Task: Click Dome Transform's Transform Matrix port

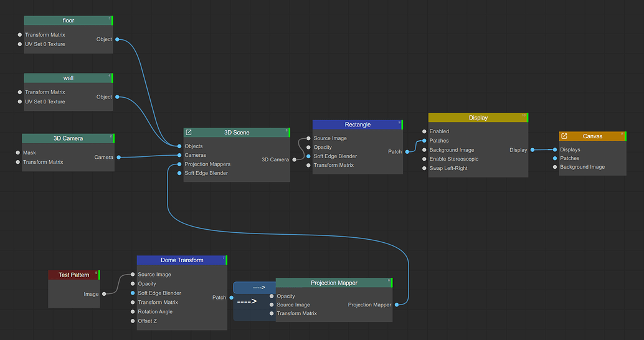Action: coord(133,302)
